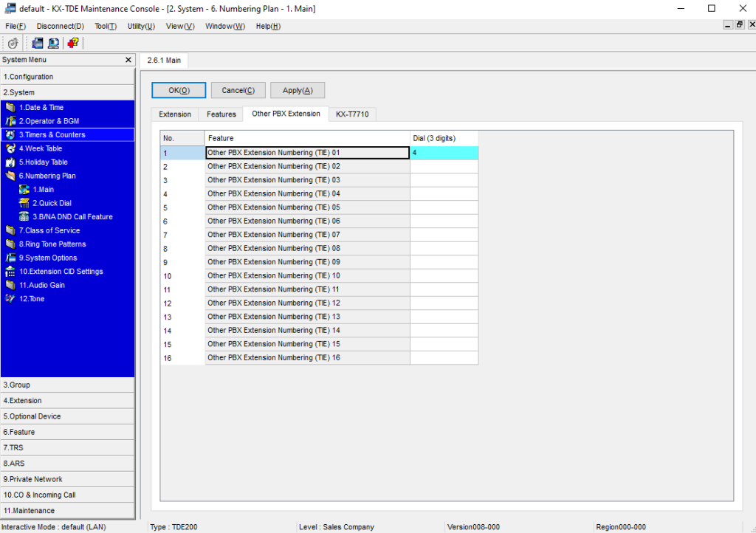Click the Numbering Plan folder icon
The image size is (756, 533).
pos(10,176)
